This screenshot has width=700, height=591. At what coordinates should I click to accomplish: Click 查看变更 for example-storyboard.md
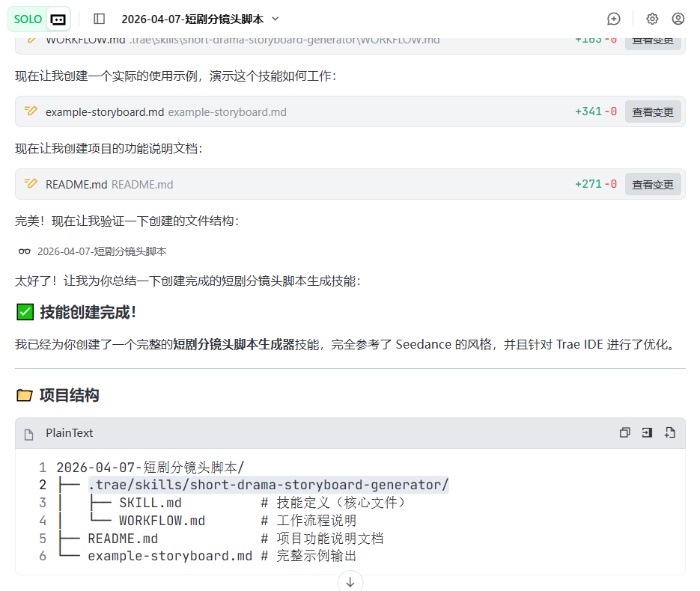click(x=653, y=111)
